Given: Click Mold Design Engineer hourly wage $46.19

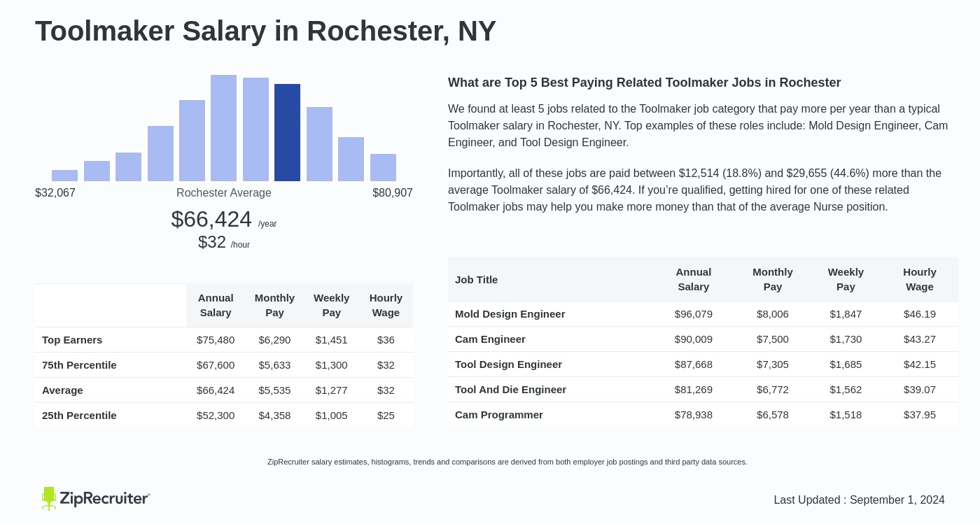Looking at the screenshot, I should coord(920,314).
